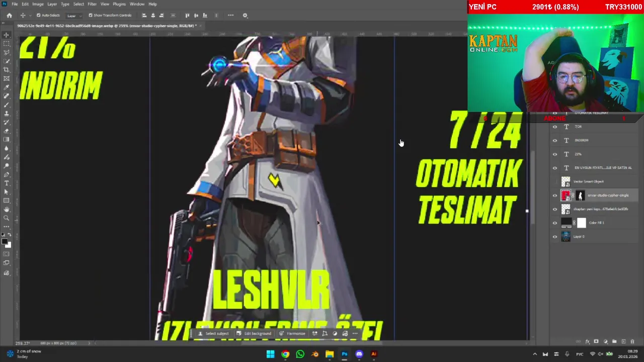Hide the envar-studio-cypher-single layer
Image resolution: width=644 pixels, height=362 pixels.
[555, 195]
